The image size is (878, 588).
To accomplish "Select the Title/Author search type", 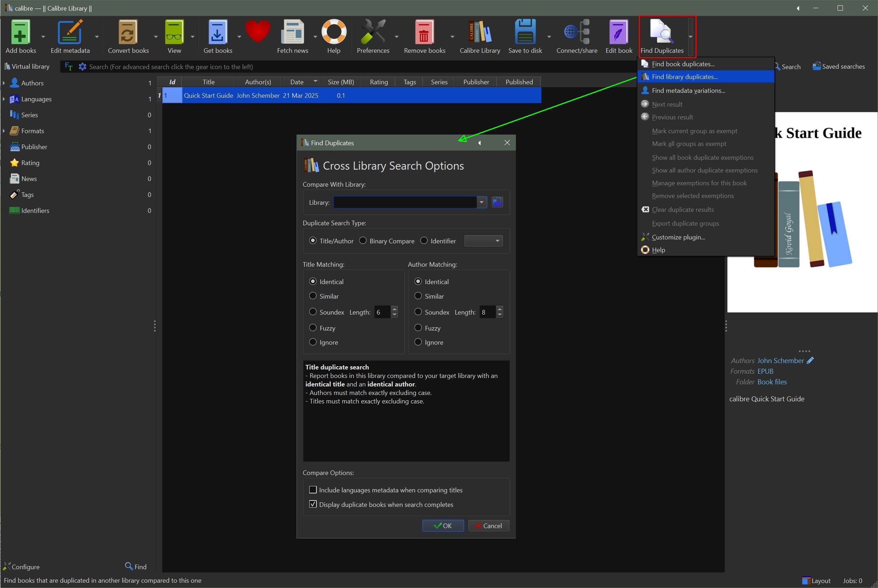I will tap(331, 241).
